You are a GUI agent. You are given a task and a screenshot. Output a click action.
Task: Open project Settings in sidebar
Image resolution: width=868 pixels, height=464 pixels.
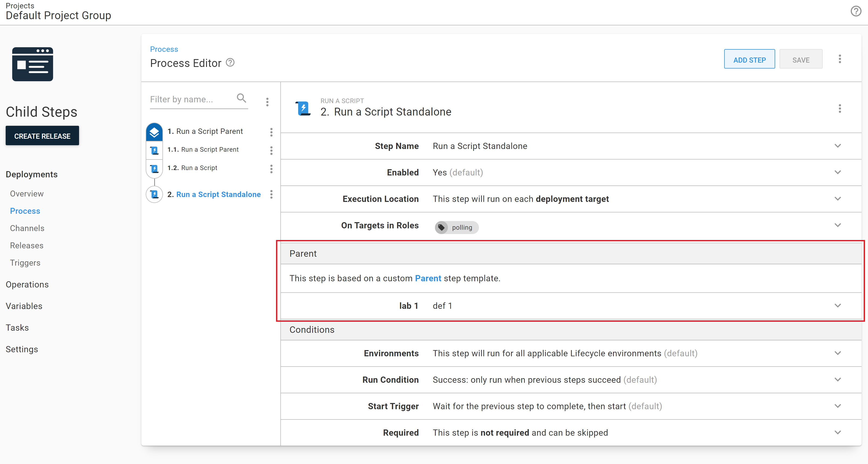pyautogui.click(x=22, y=349)
